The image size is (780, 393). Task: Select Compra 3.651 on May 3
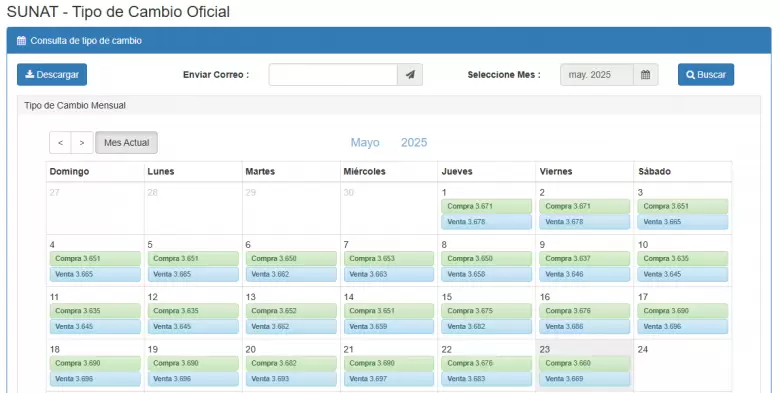[x=682, y=206]
